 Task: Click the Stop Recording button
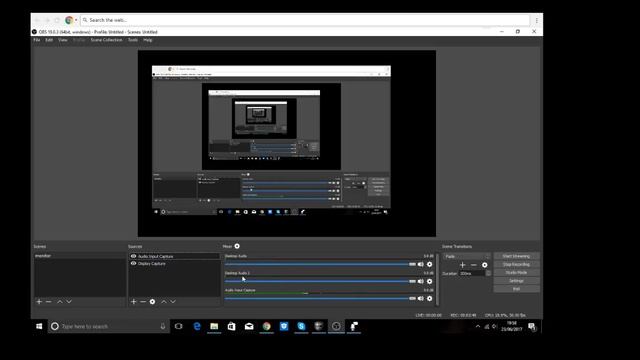516,264
